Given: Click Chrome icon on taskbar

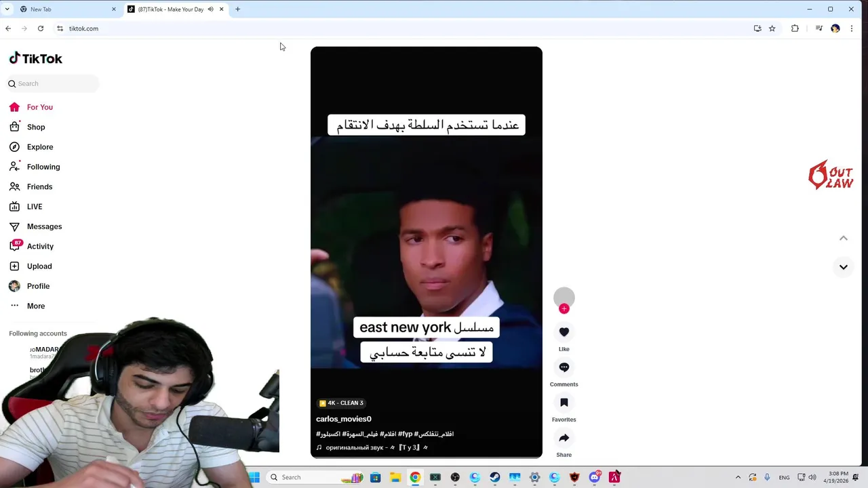Looking at the screenshot, I should point(415,477).
